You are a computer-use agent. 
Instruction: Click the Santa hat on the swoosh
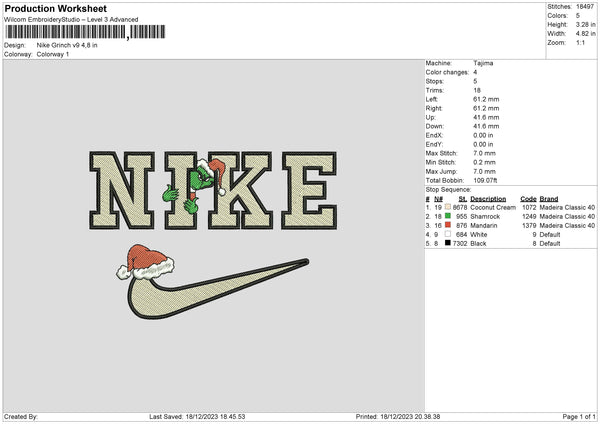[145, 262]
